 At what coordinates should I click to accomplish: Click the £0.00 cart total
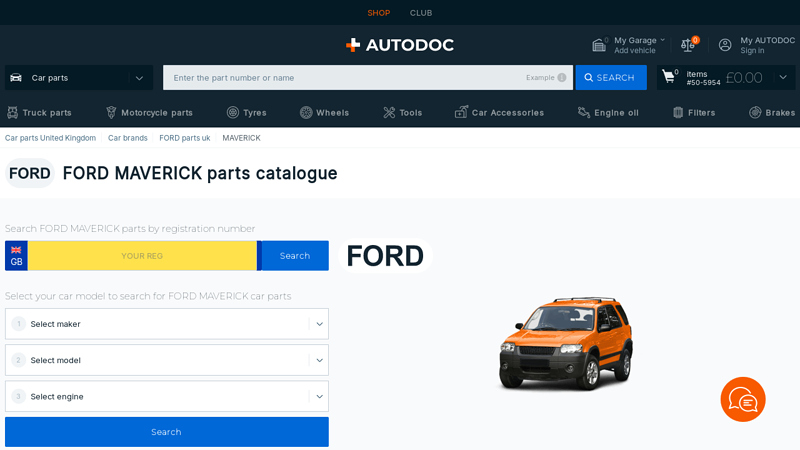(744, 78)
